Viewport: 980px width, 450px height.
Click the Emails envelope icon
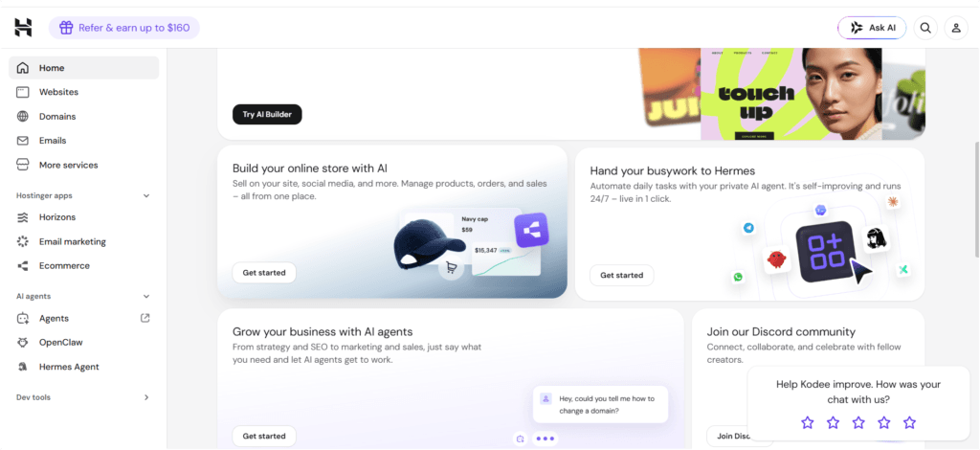(23, 141)
